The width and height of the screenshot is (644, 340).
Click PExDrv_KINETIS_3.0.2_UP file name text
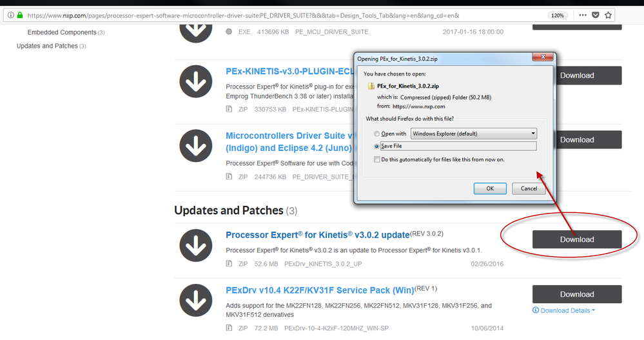tap(323, 263)
